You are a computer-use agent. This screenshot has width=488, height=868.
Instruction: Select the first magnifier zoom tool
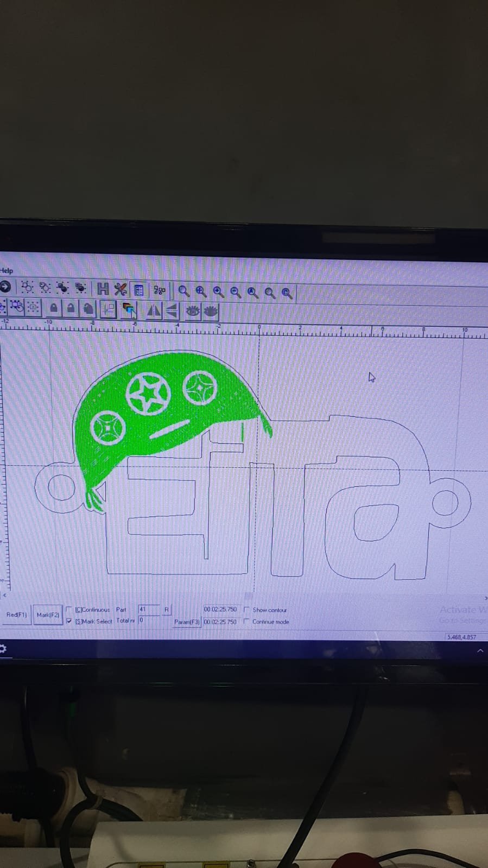183,292
